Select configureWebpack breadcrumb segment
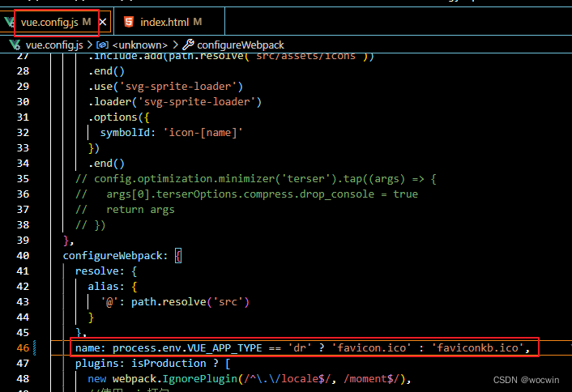572x392 pixels. tap(241, 45)
